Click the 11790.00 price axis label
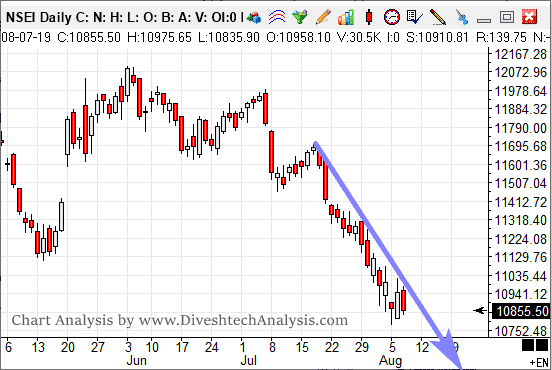The width and height of the screenshot is (552, 370). (520, 128)
